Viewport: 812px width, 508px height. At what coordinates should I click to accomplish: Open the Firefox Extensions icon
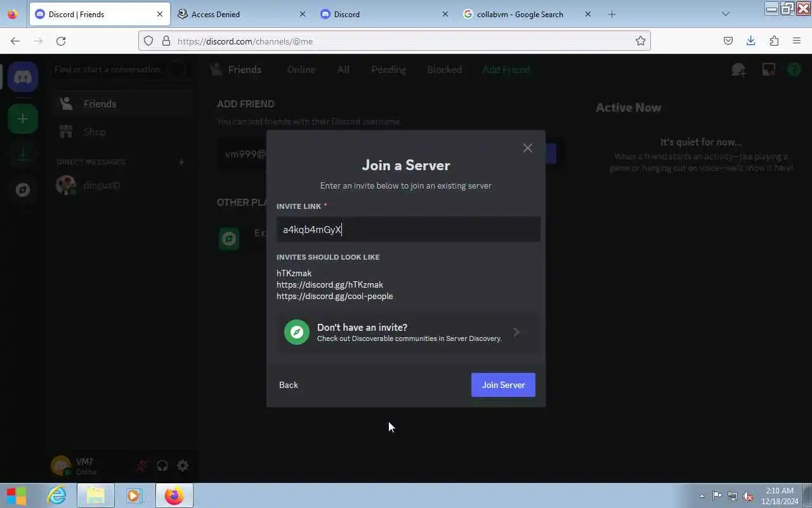click(774, 41)
